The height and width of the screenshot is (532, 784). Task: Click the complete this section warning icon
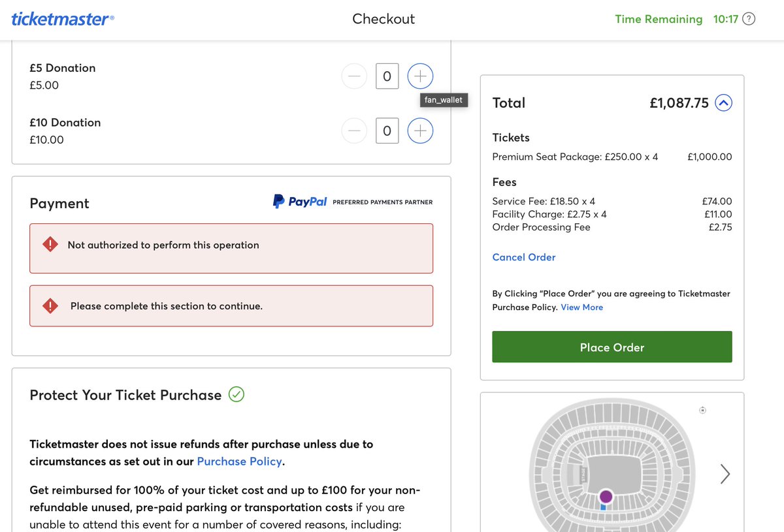point(50,305)
